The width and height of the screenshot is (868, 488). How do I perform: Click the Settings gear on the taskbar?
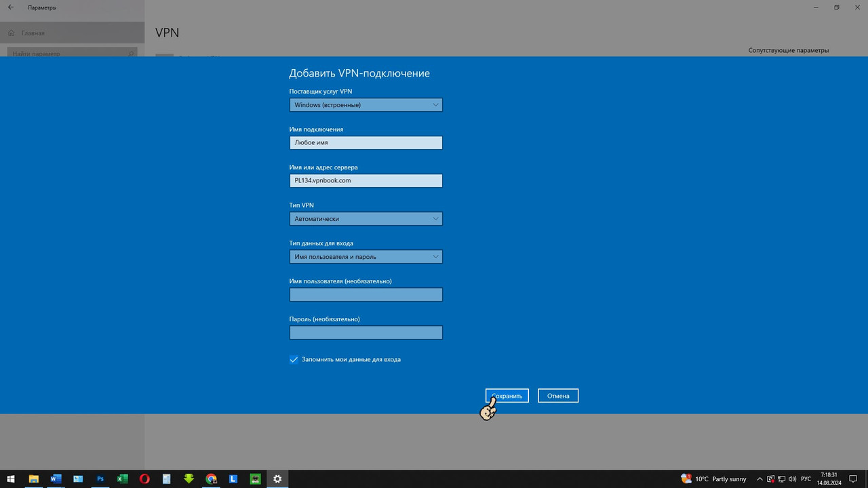[x=277, y=479]
